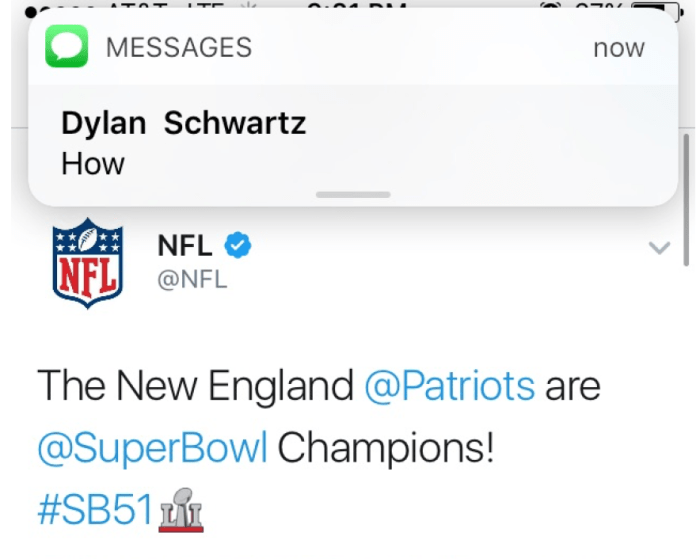Click the blue verified badge beside NFL
Image resolution: width=700 pixels, height=559 pixels.
tap(236, 245)
